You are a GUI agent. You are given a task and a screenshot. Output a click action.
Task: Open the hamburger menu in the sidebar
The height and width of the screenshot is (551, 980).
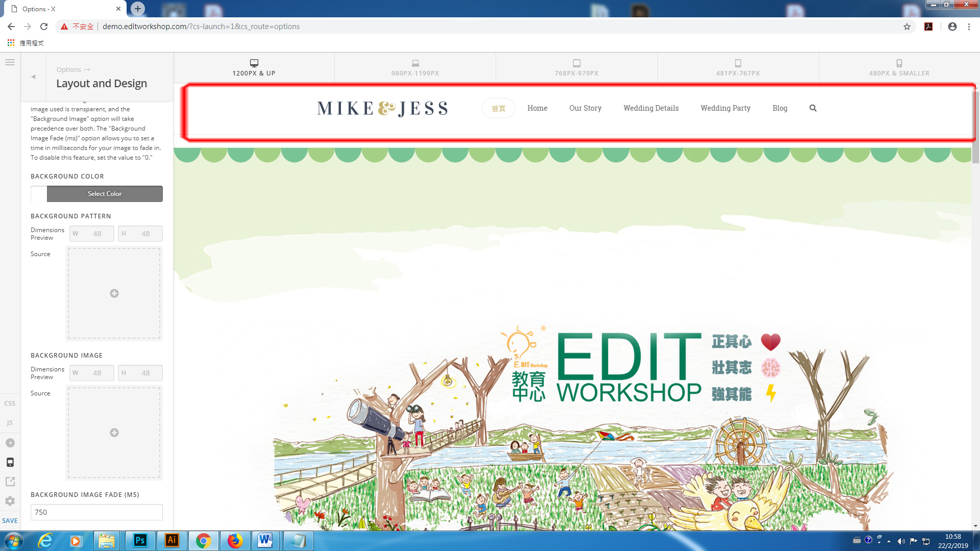click(10, 62)
